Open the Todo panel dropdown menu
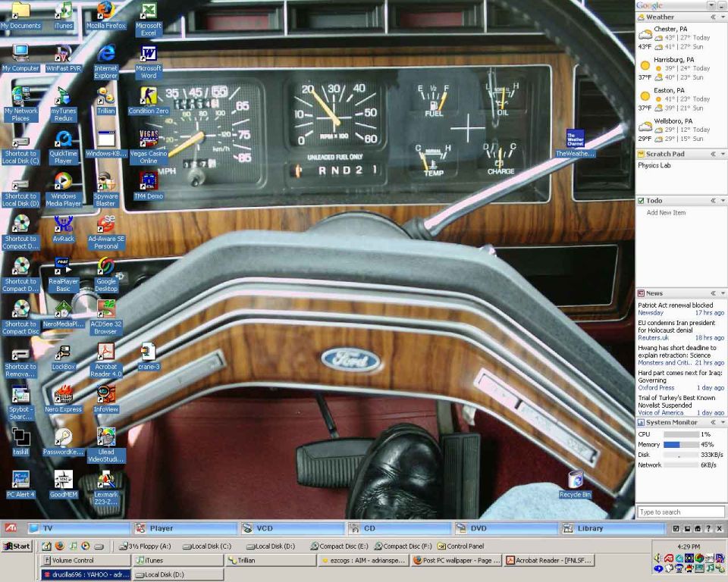Screen dimensions: 728x582 (723, 201)
